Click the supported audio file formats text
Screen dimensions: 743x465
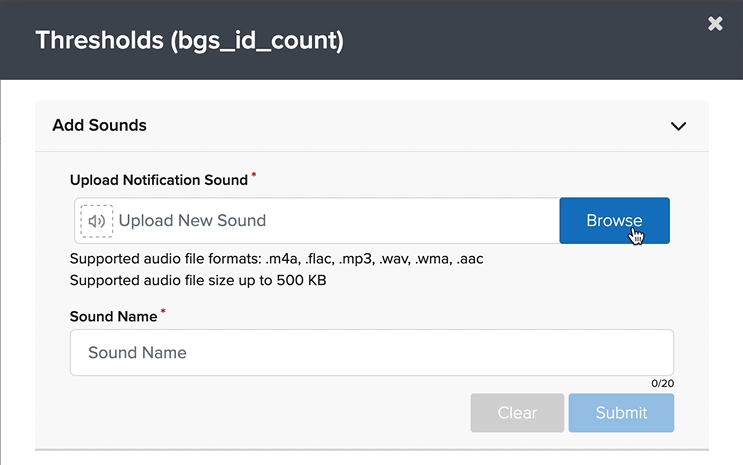click(276, 259)
